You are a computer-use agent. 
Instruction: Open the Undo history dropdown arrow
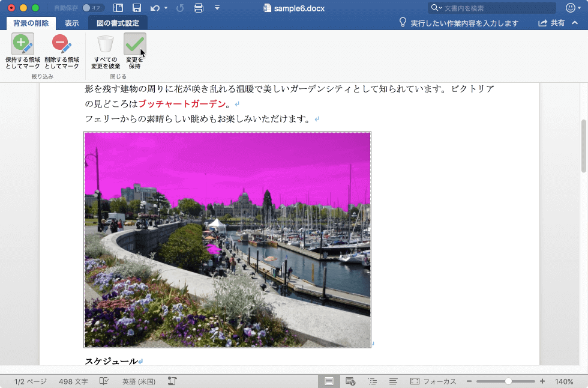tap(166, 8)
